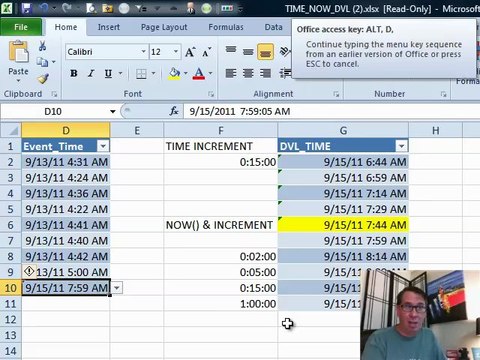Toggle Underline formatting
This screenshot has width=480, height=360.
click(x=108, y=73)
